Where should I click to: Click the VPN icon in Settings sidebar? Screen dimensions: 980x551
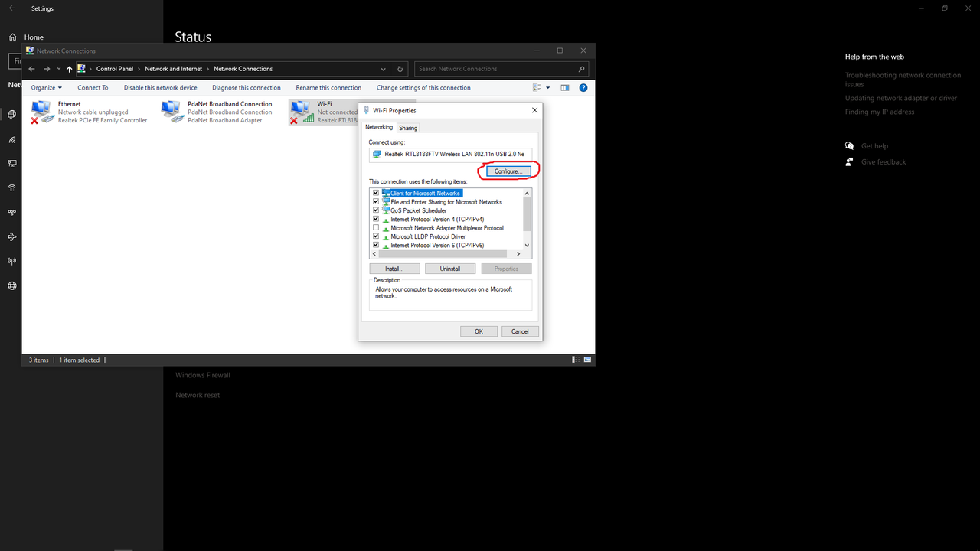[12, 212]
